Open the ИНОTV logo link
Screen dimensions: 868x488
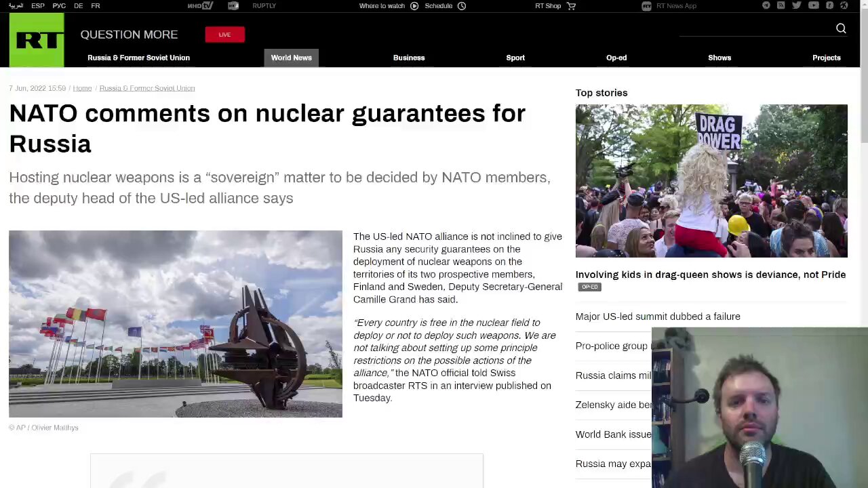(200, 5)
